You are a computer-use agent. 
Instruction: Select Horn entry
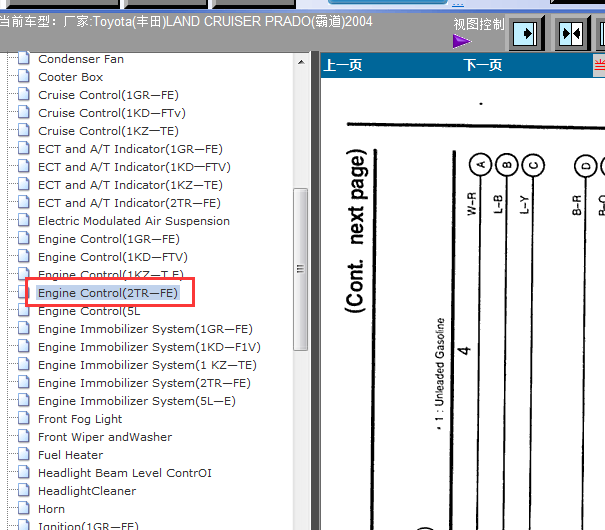pyautogui.click(x=51, y=509)
